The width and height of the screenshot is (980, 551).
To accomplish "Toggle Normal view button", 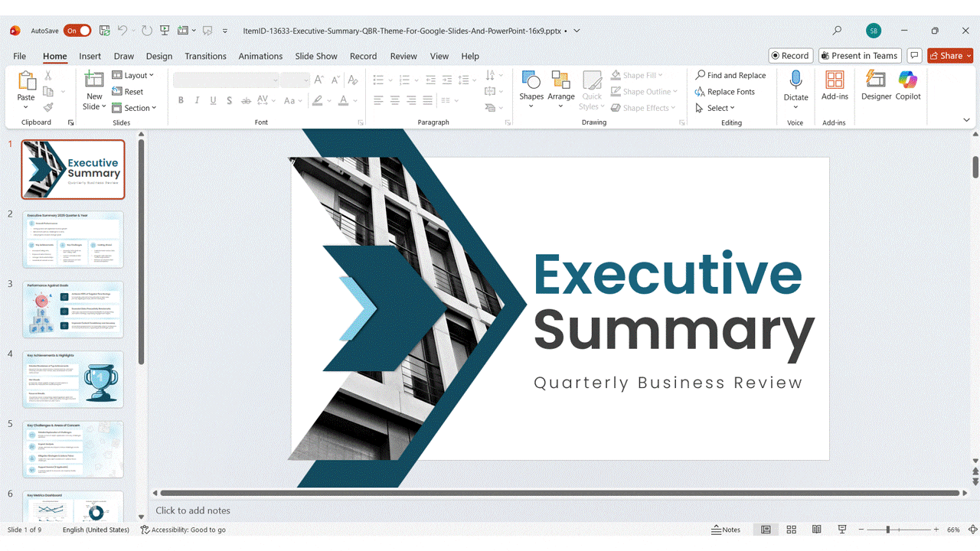I will pyautogui.click(x=766, y=530).
